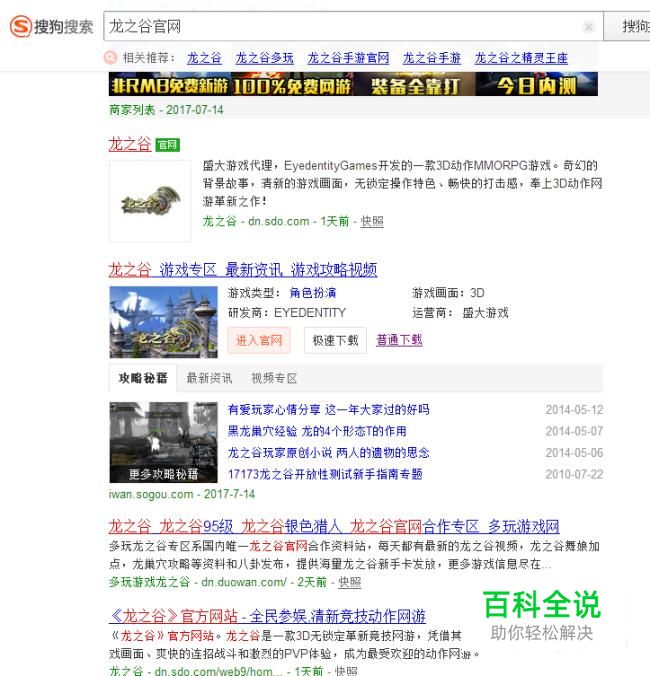Click the Sogou search logo

[51, 27]
